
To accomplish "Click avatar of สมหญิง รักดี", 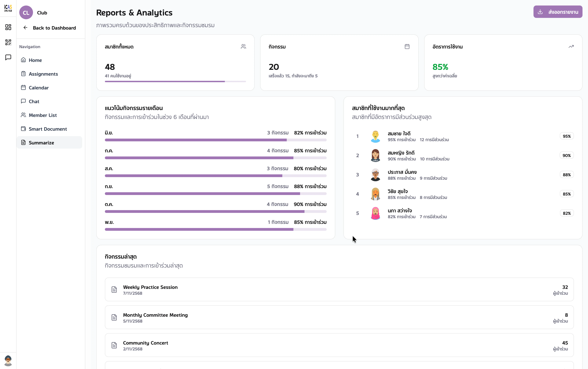I will tap(375, 155).
